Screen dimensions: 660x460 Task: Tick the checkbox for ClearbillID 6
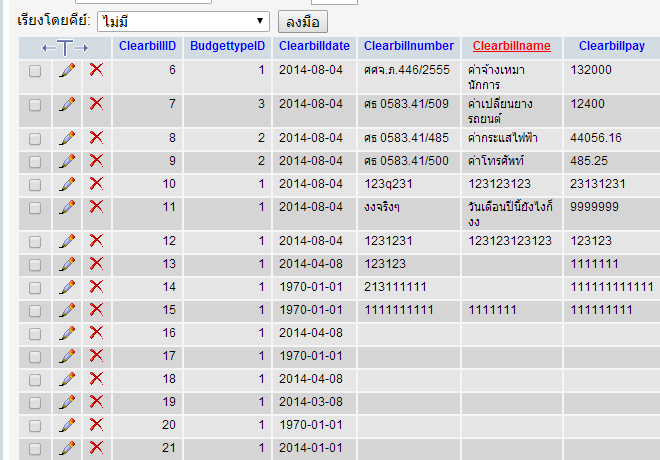pyautogui.click(x=35, y=71)
